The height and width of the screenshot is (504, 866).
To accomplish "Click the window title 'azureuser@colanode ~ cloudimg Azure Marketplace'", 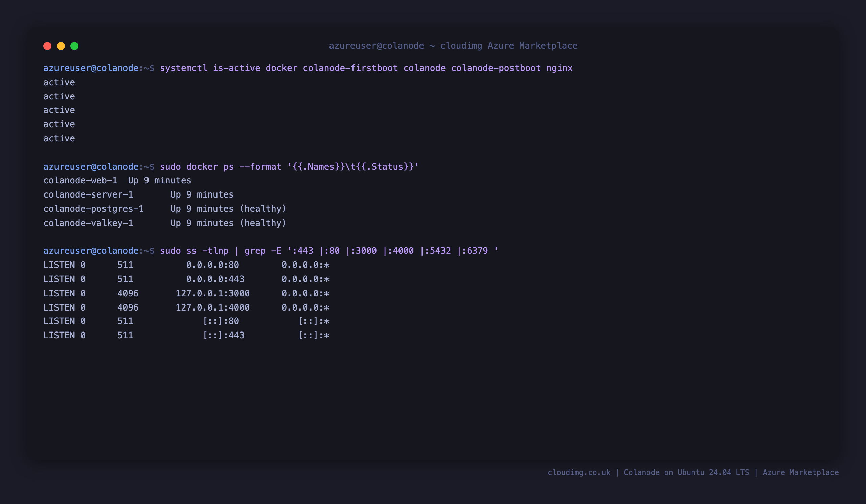I will tap(453, 46).
